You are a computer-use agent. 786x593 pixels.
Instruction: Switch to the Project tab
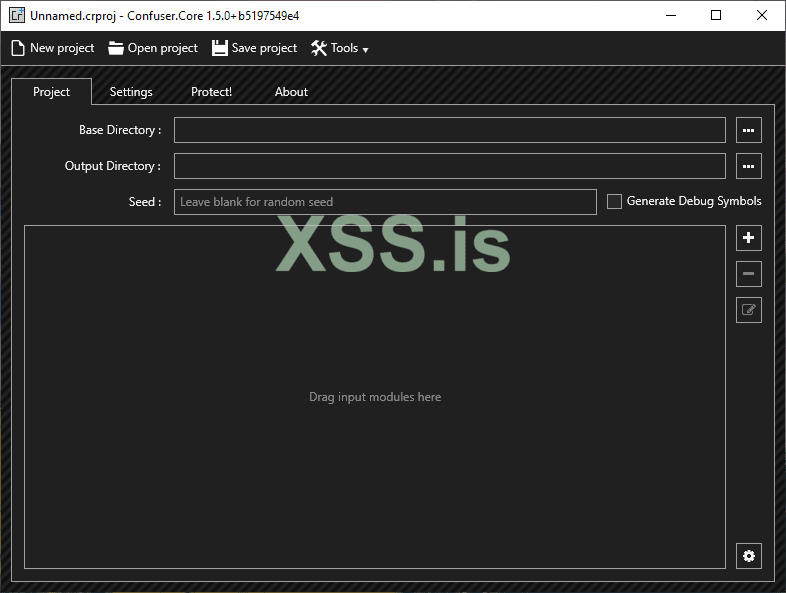tap(52, 92)
